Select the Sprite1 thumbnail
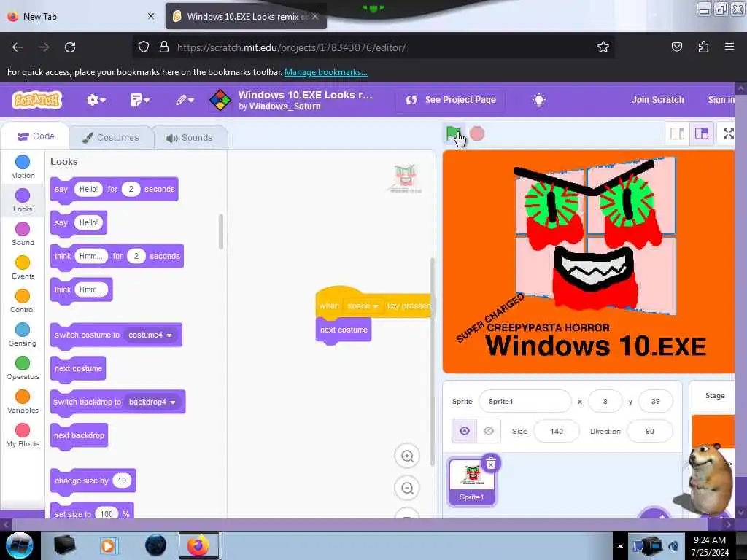The width and height of the screenshot is (747, 560). [472, 481]
